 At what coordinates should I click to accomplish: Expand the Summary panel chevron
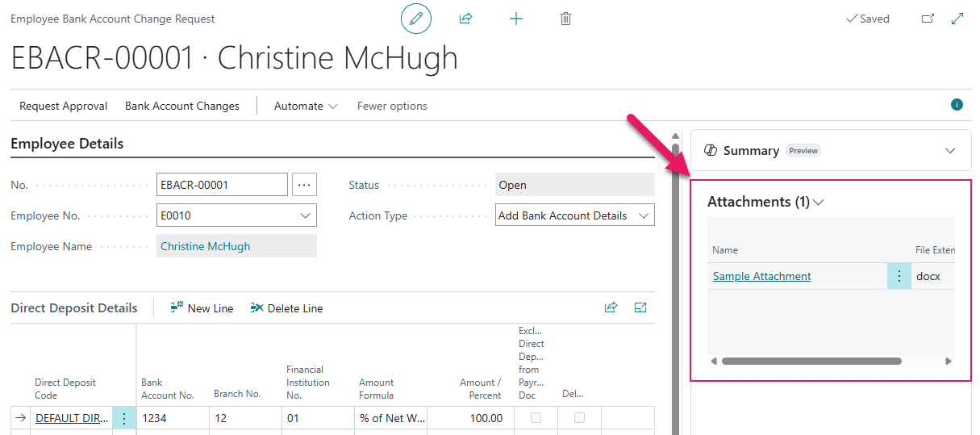[950, 150]
